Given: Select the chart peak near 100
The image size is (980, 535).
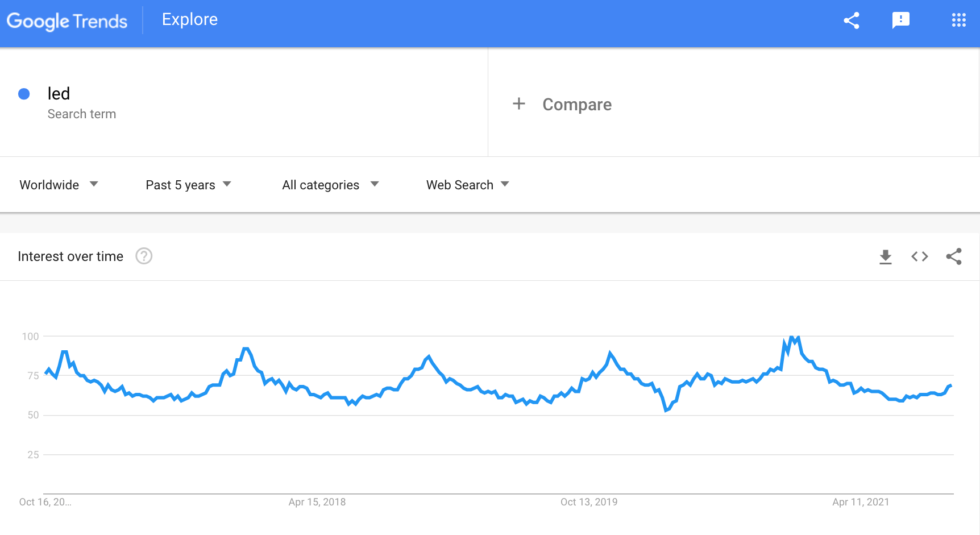Looking at the screenshot, I should click(x=792, y=338).
